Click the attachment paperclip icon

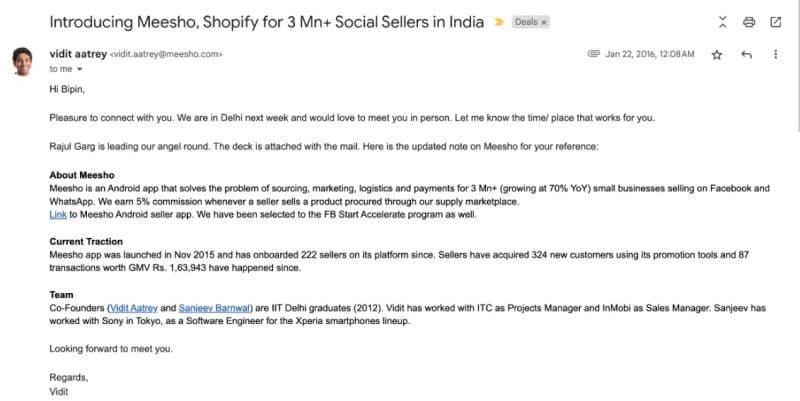(x=594, y=54)
